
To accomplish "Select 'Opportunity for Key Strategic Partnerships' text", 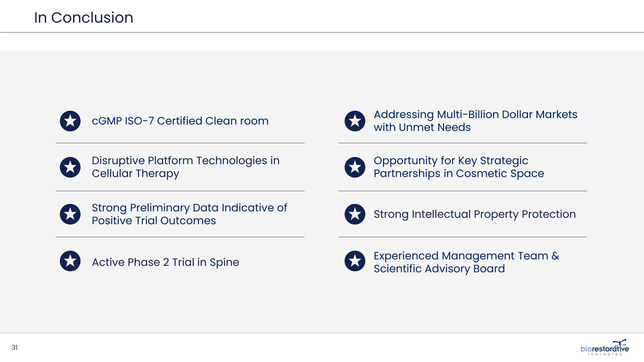I will 459,167.
